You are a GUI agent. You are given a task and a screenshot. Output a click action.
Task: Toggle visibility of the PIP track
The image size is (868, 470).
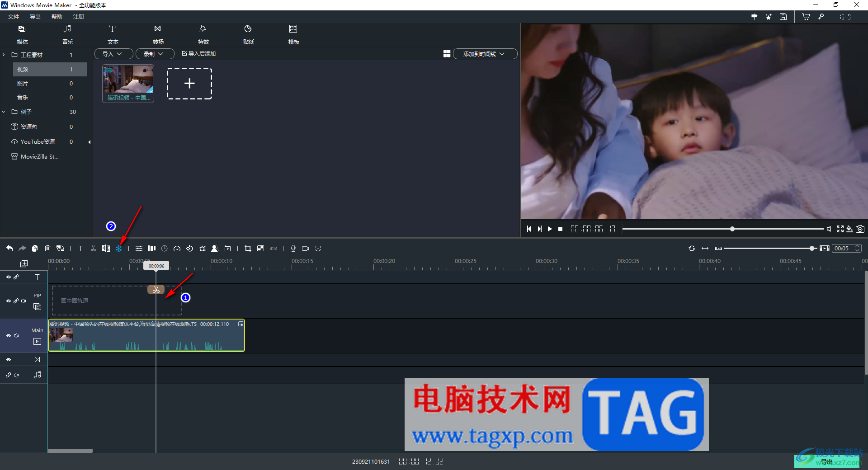pos(8,301)
